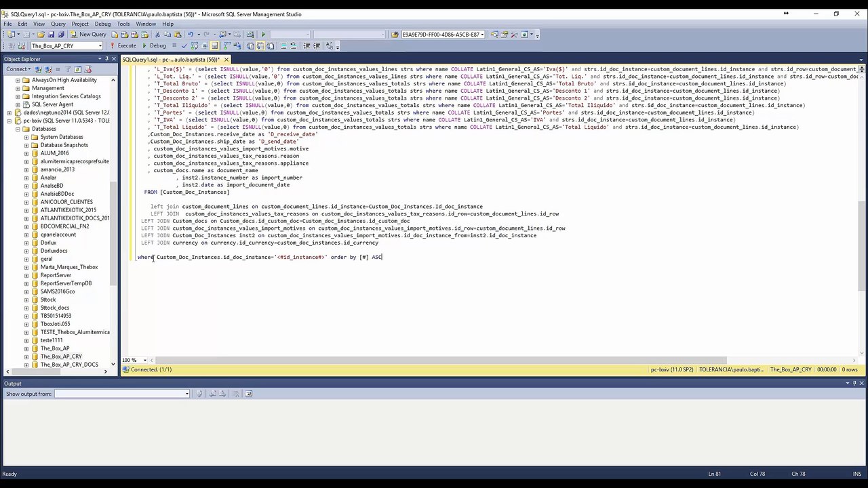Select the Marta_Marques_Thebox database
The image size is (868, 488).
tap(68, 267)
